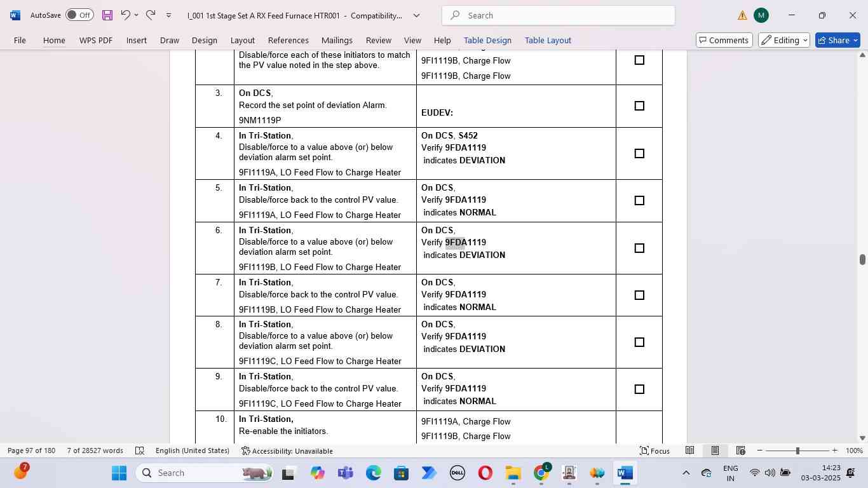
Task: Open the Dell app from taskbar
Action: tap(457, 473)
